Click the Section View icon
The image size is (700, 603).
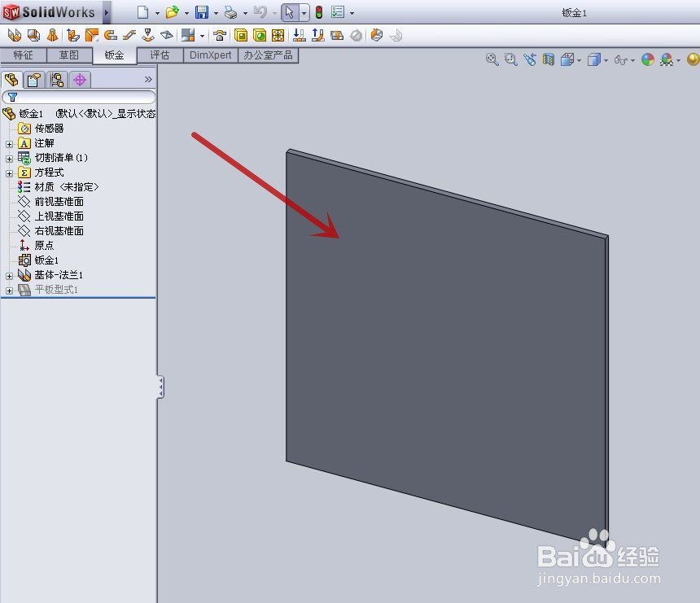[549, 59]
